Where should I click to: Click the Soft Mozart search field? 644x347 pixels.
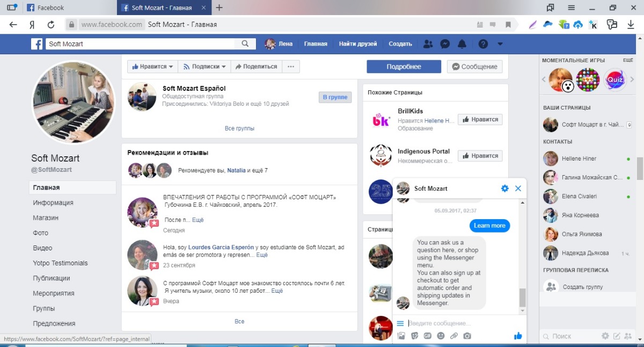[x=141, y=44]
